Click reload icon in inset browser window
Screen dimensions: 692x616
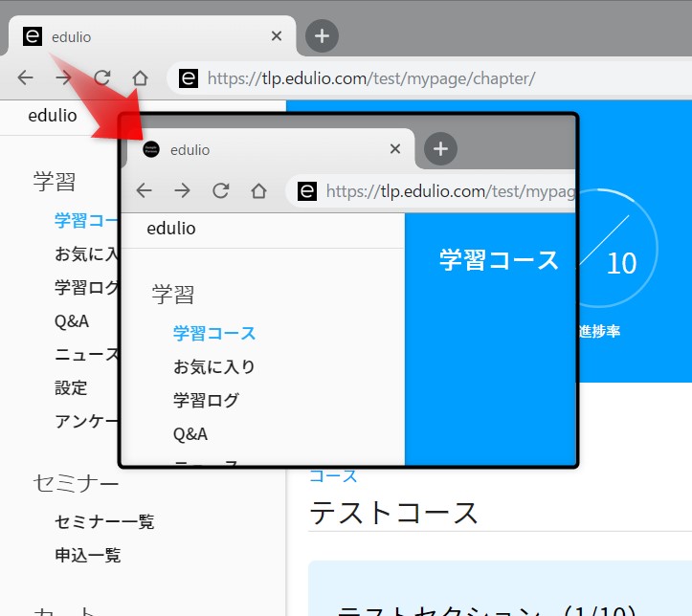[x=221, y=190]
